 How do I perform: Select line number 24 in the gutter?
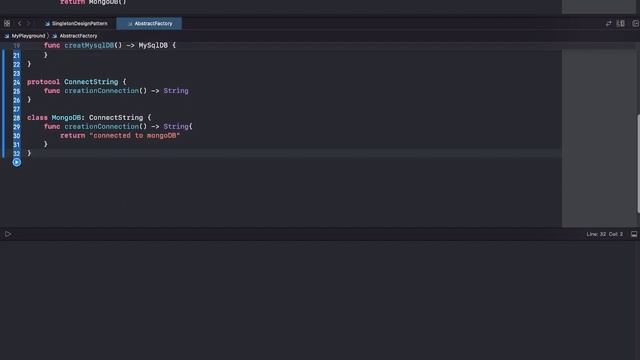click(x=16, y=82)
